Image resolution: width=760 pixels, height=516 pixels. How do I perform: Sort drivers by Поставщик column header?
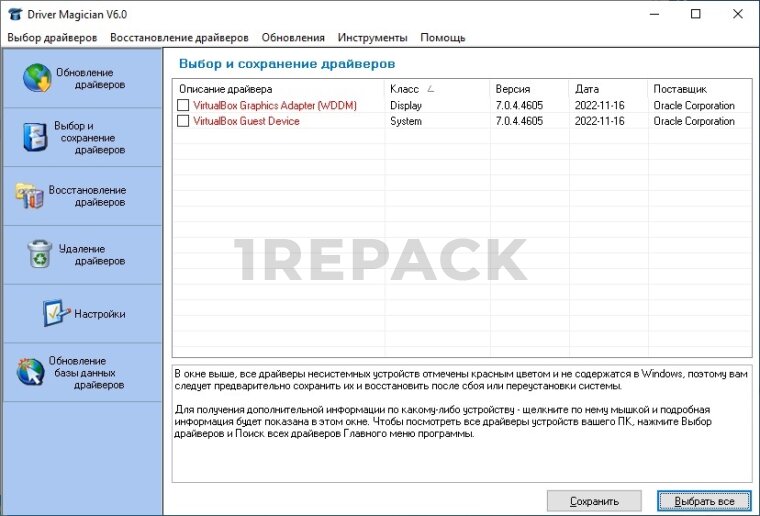click(680, 89)
